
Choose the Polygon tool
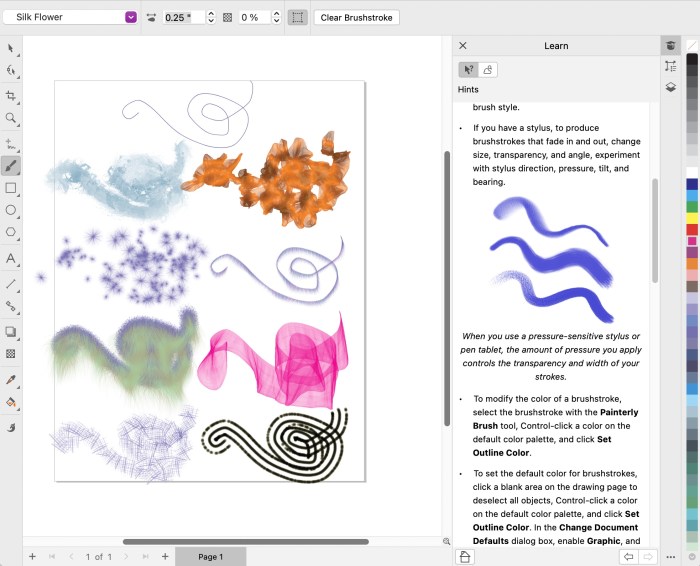point(11,232)
